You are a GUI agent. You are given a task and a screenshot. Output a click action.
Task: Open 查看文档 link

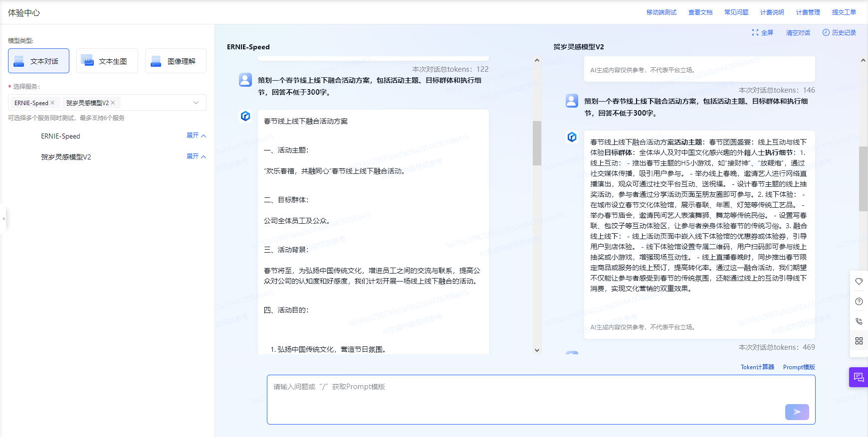[700, 12]
